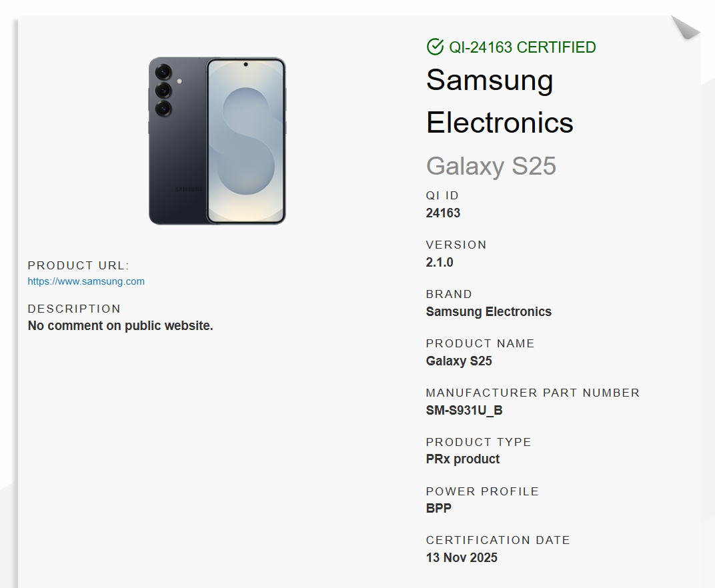
Task: Click the Samsung Electronics heading
Action: [500, 101]
